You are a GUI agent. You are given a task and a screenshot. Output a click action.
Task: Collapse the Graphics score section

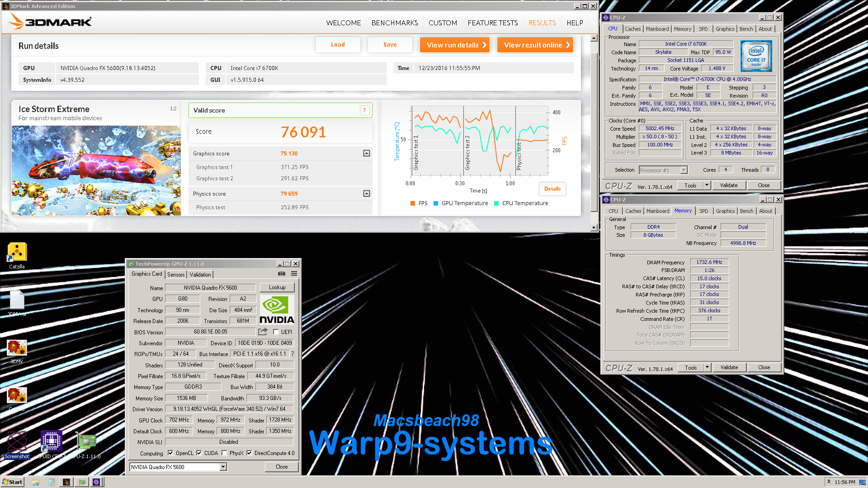[x=367, y=153]
